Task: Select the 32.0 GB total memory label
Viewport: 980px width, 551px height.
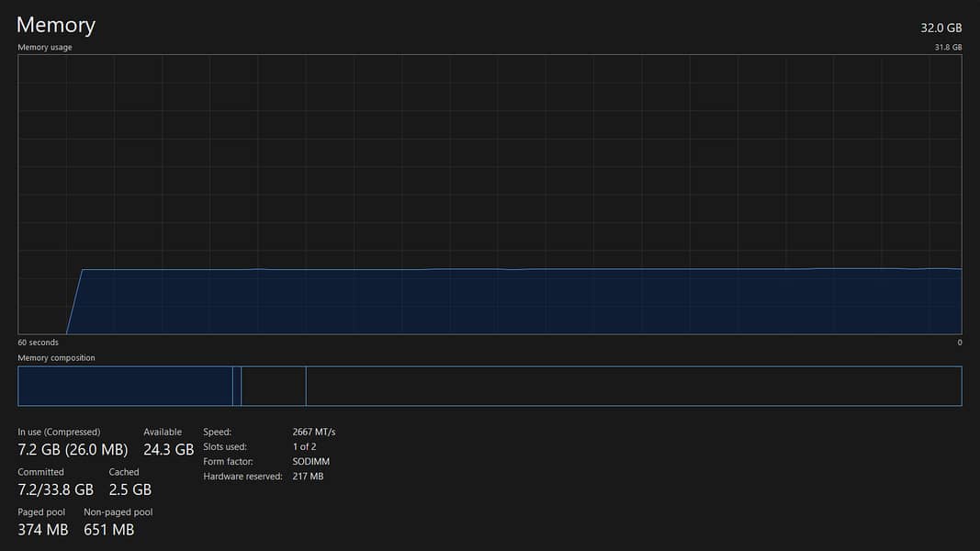Action: coord(941,28)
